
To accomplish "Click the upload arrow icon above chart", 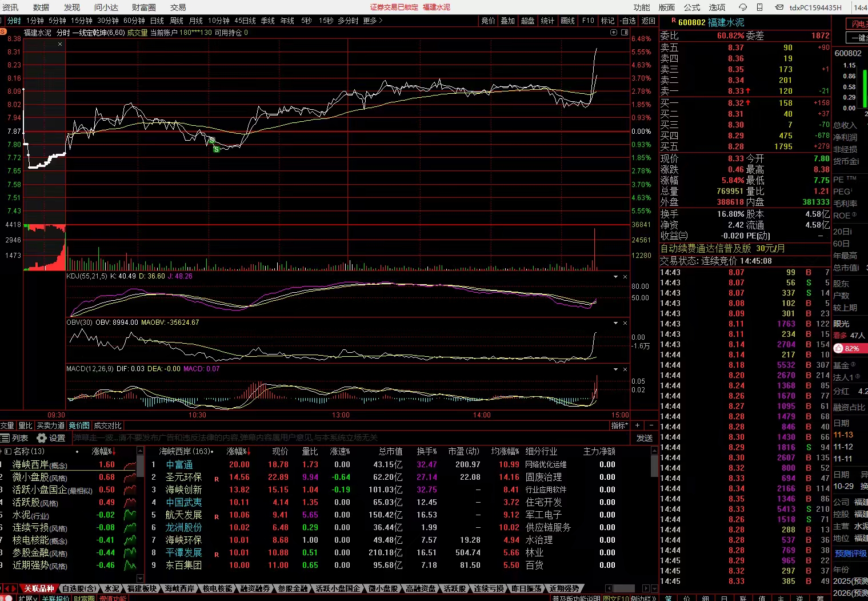I will (x=614, y=33).
